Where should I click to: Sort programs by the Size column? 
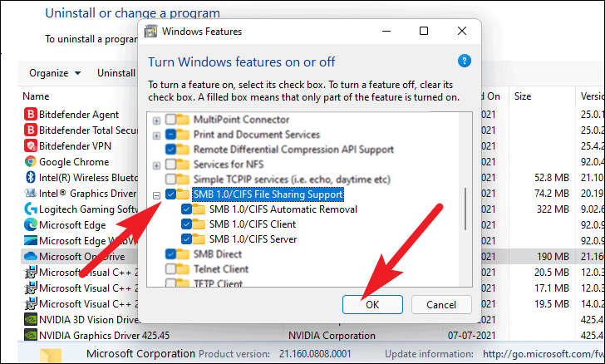pyautogui.click(x=523, y=96)
